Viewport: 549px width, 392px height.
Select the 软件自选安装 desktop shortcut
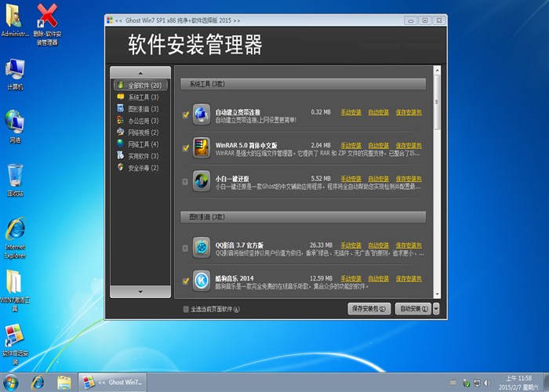(x=15, y=344)
